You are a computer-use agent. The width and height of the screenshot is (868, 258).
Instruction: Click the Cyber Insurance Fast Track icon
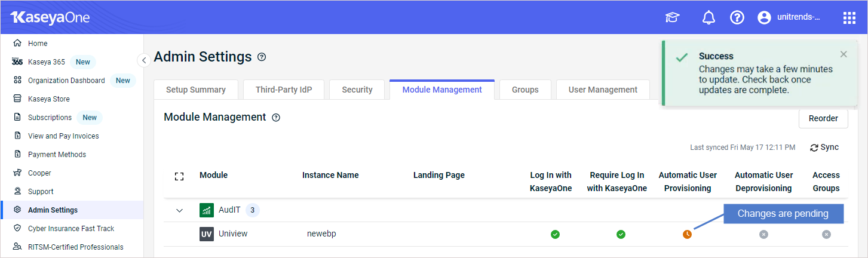click(17, 229)
